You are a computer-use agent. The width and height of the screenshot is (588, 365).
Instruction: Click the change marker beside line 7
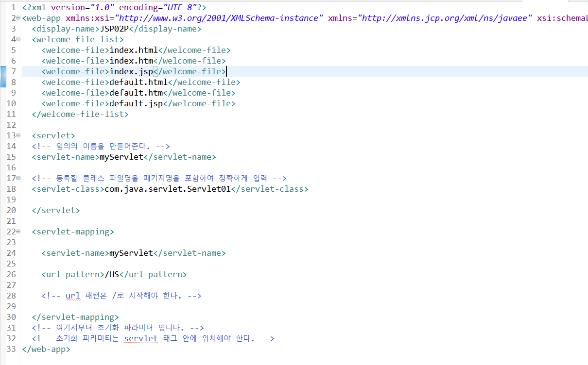(x=2, y=77)
